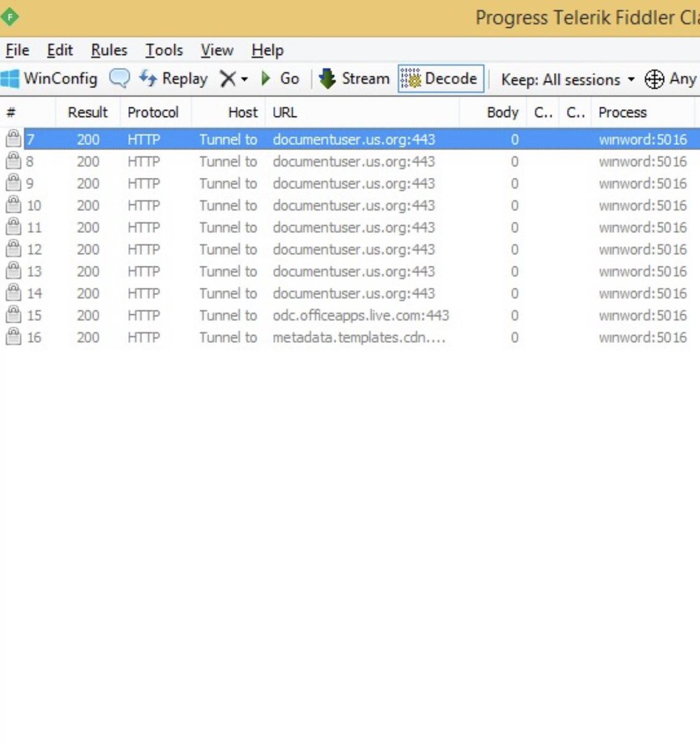Image resolution: width=700 pixels, height=744 pixels.
Task: Click HTTP protocol in session 13
Action: click(x=144, y=272)
